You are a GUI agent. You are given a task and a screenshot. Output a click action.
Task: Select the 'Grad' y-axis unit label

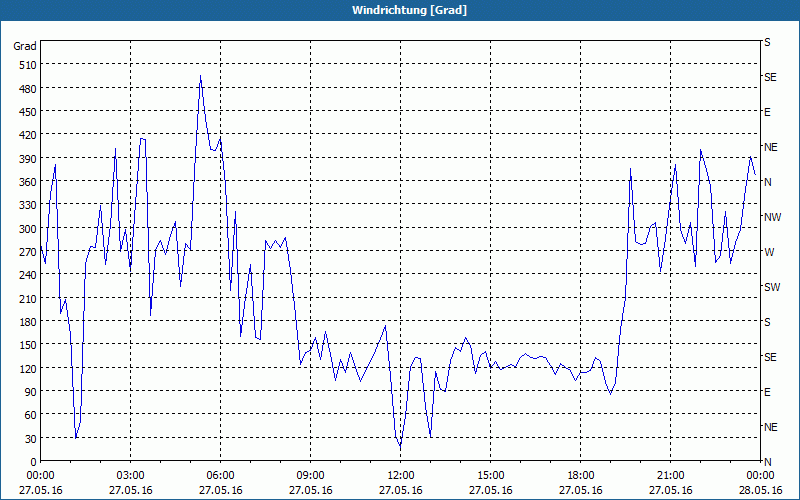(x=25, y=46)
